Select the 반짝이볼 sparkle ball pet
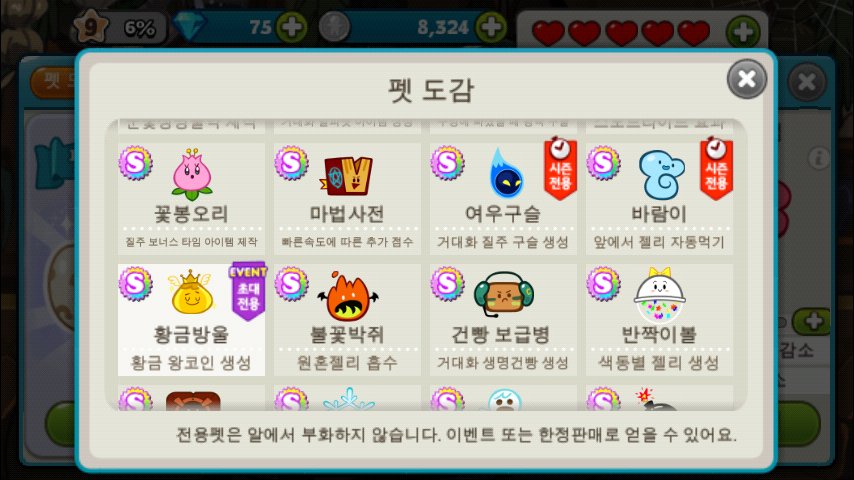Screen dimensions: 854x480 click(659, 320)
